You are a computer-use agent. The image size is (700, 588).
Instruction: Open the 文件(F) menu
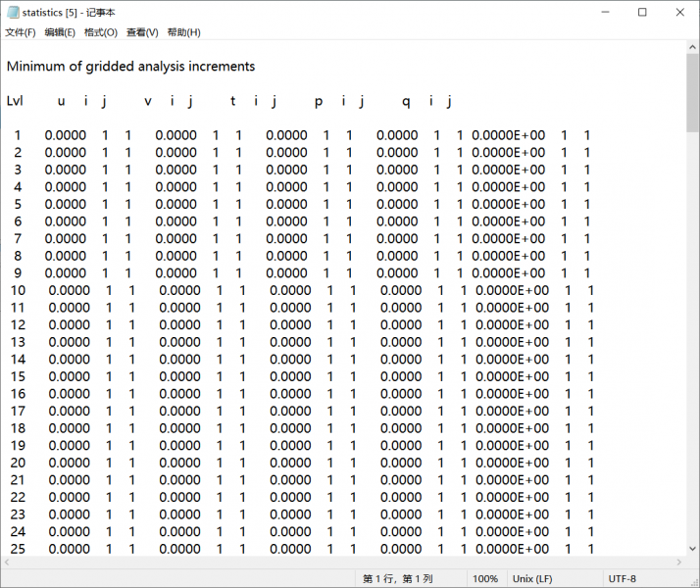coord(21,32)
